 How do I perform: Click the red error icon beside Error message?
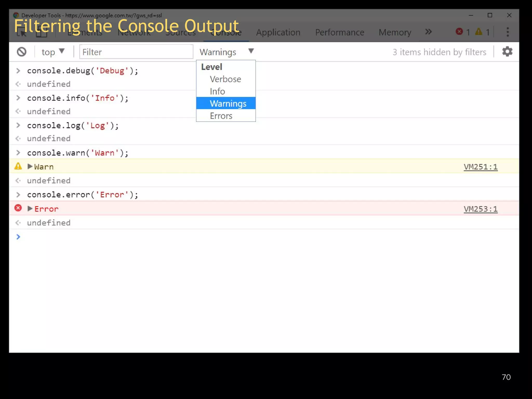[x=18, y=208]
